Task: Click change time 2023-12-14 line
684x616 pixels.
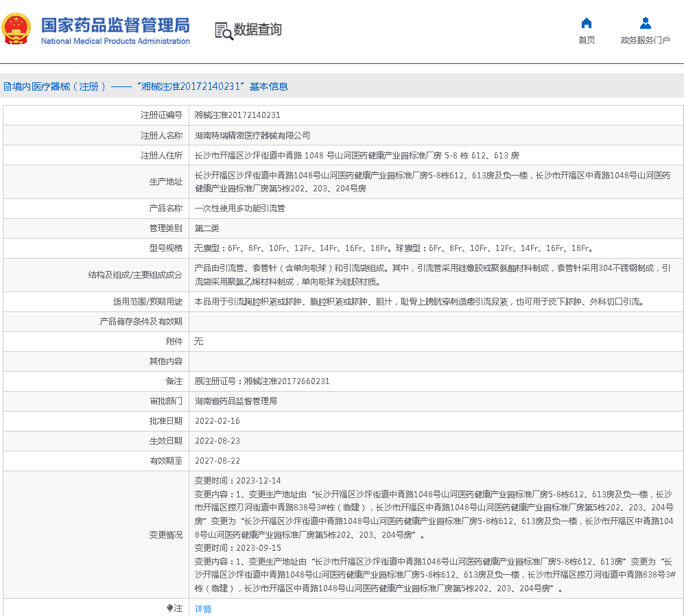Action: click(238, 480)
